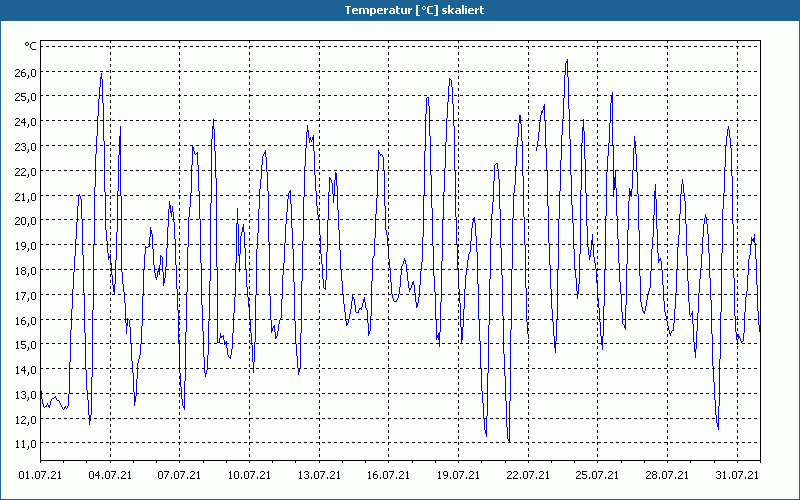Screen dimensions: 800x500
Task: Click the 10.07.21 date label
Action: click(249, 475)
